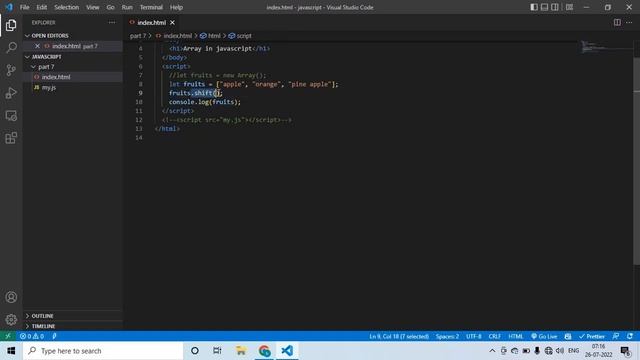Viewport: 640px width, 360px height.
Task: Open the Run menu
Action: (x=127, y=7)
